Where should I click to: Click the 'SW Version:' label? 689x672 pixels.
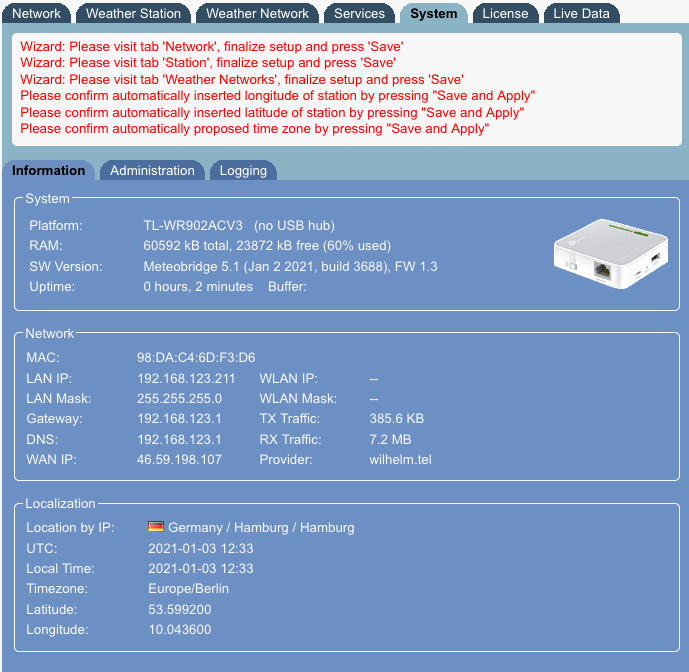coord(66,266)
